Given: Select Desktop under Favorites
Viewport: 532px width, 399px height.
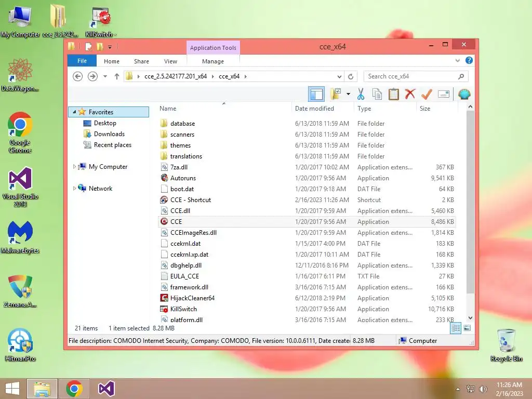Looking at the screenshot, I should coord(105,123).
